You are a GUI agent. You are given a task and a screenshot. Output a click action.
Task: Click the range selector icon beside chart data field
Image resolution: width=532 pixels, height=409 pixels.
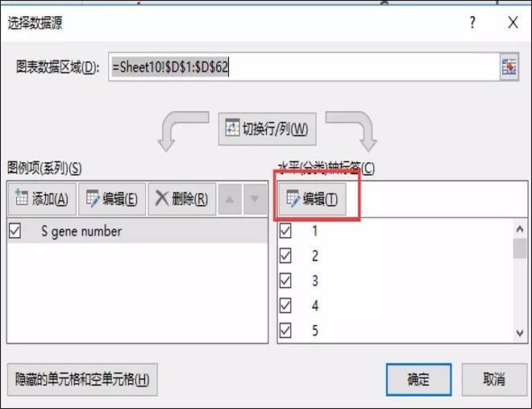509,67
